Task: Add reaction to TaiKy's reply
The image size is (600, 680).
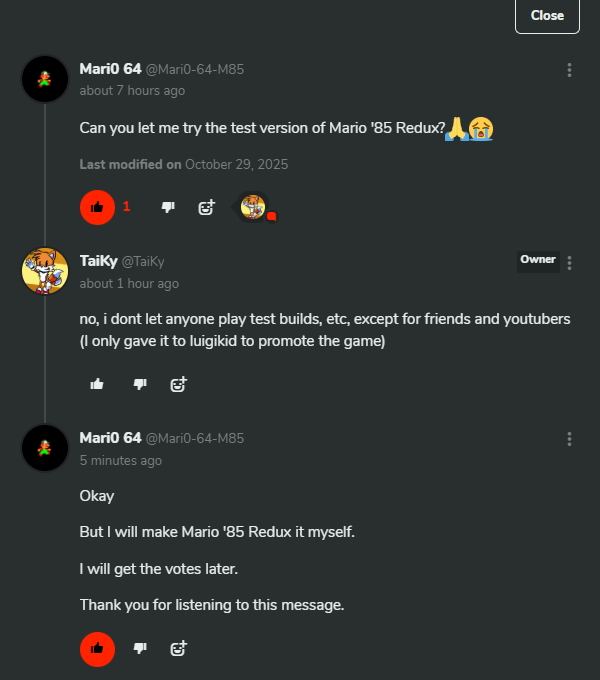Action: (179, 383)
